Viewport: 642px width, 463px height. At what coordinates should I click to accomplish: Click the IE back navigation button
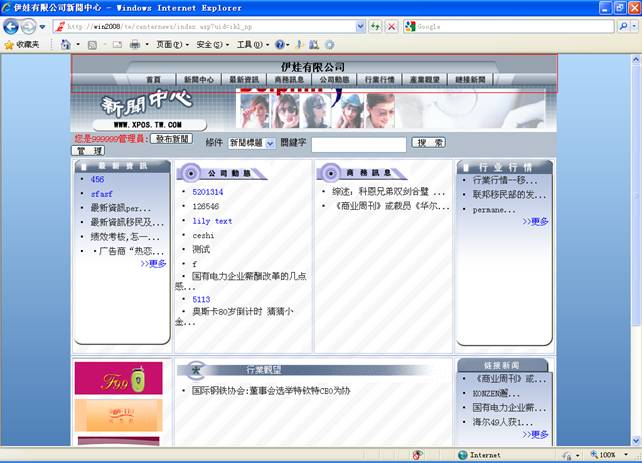11,26
